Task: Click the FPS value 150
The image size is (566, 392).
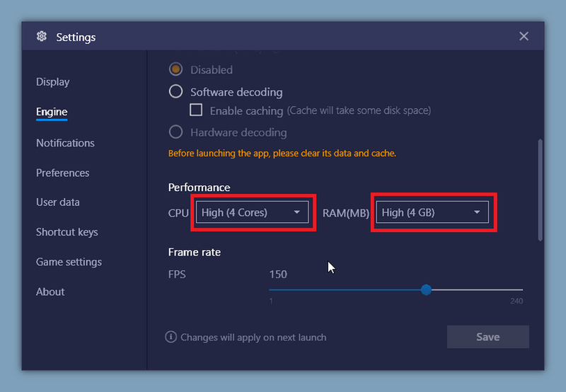Action: [278, 275]
